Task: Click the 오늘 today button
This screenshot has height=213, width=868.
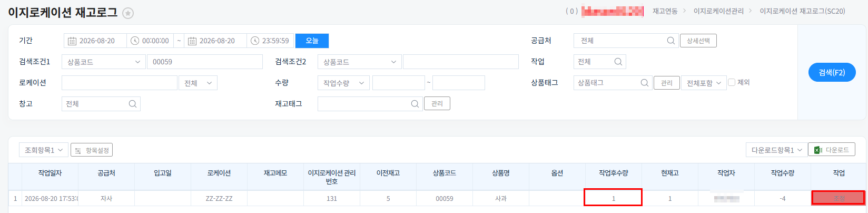Action: [312, 41]
